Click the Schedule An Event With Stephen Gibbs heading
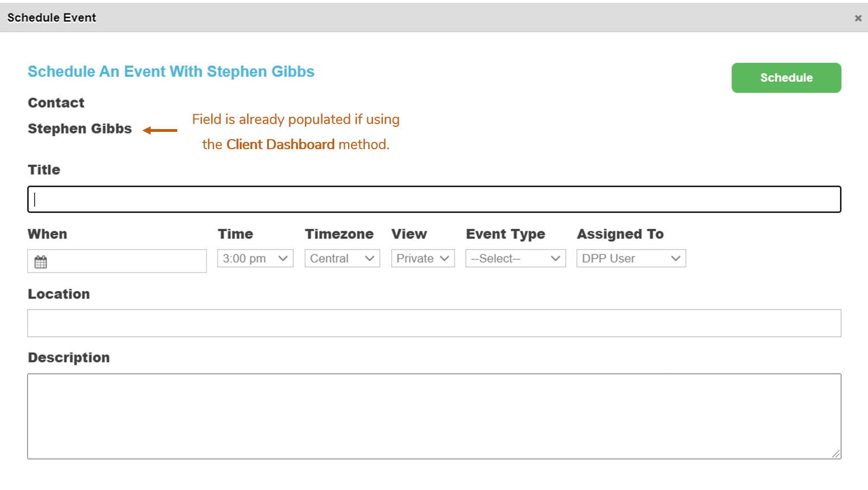Screen dimensions: 868x490 171,72
